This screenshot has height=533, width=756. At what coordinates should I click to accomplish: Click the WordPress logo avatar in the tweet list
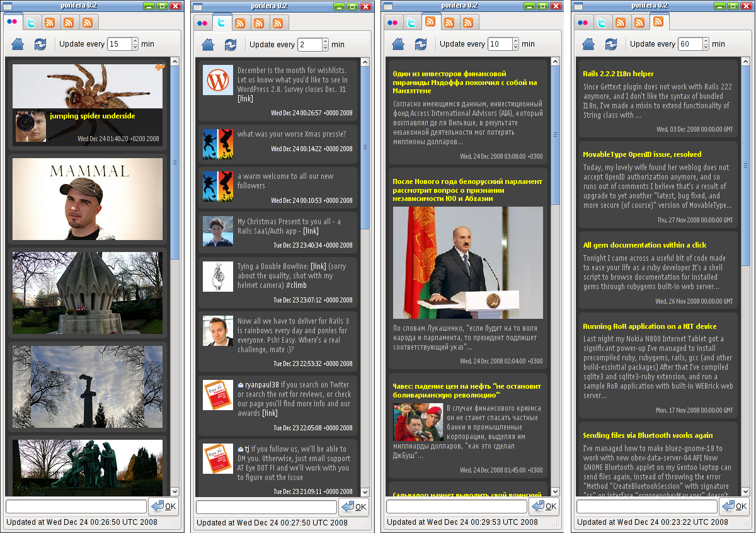click(218, 80)
